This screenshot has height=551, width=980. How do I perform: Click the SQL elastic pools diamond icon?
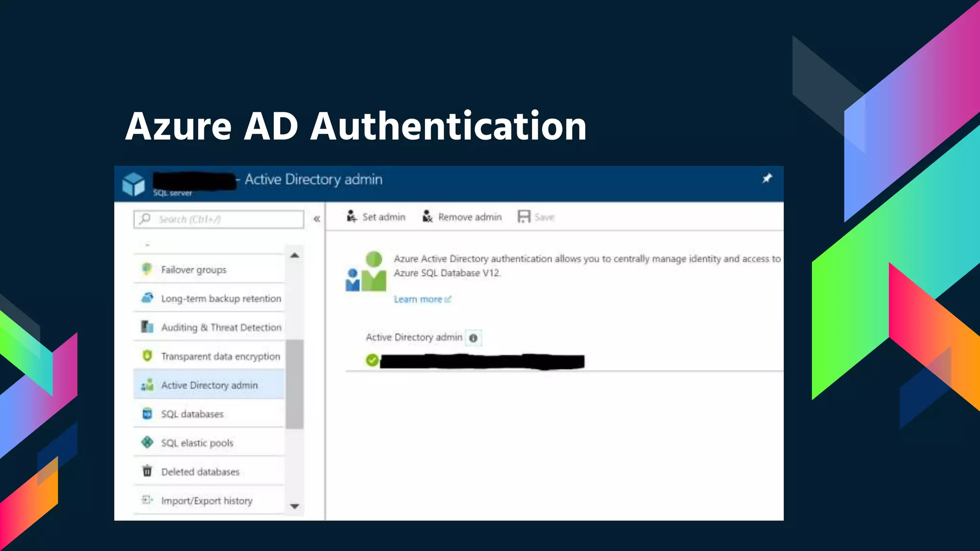(147, 442)
